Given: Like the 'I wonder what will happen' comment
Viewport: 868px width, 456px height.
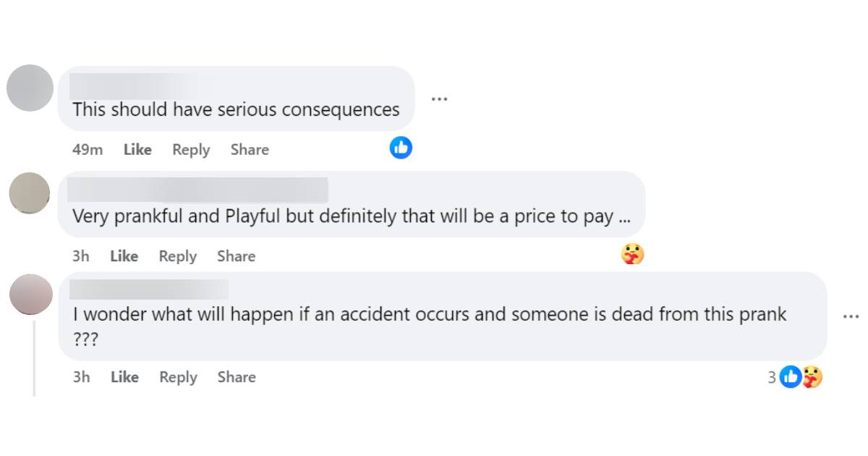Looking at the screenshot, I should click(124, 377).
